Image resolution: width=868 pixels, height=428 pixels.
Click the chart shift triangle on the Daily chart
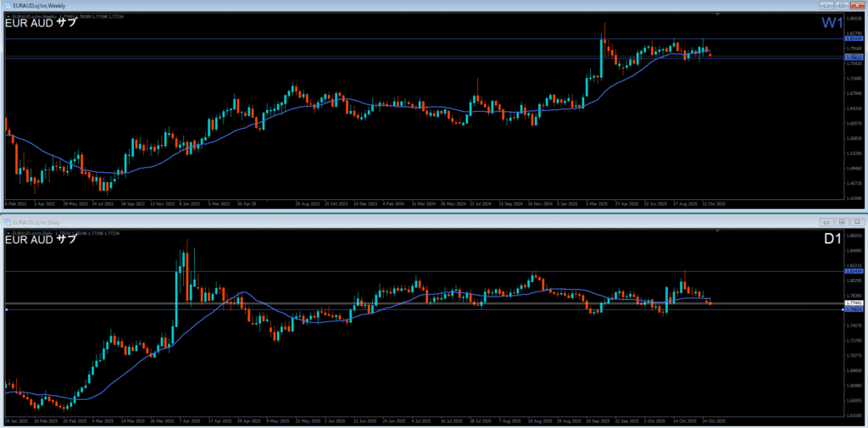click(x=717, y=231)
